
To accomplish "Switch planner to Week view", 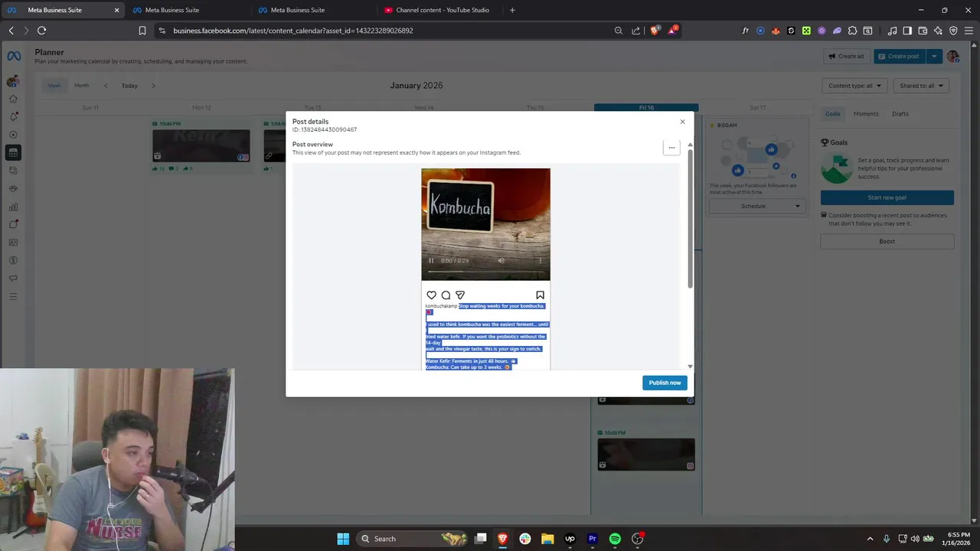I will 54,85.
